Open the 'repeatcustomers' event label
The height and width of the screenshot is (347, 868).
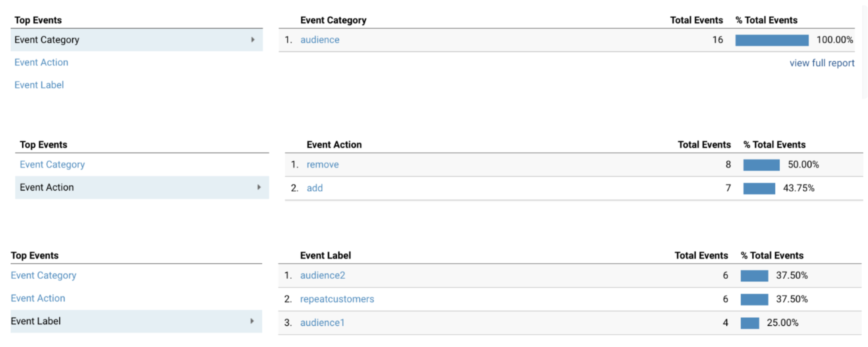[x=337, y=299]
